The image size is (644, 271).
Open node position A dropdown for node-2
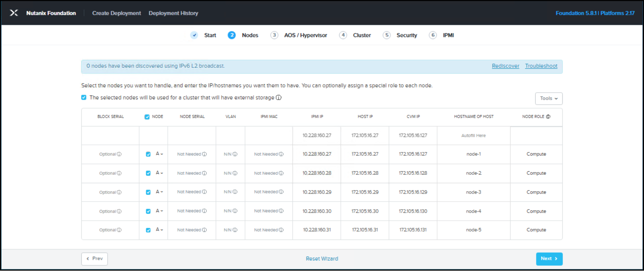159,173
